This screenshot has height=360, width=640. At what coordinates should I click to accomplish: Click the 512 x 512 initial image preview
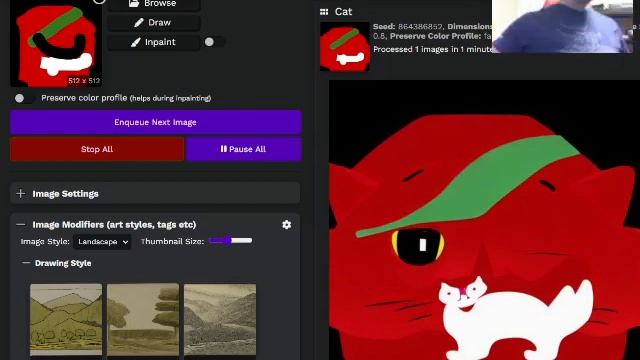pyautogui.click(x=56, y=44)
